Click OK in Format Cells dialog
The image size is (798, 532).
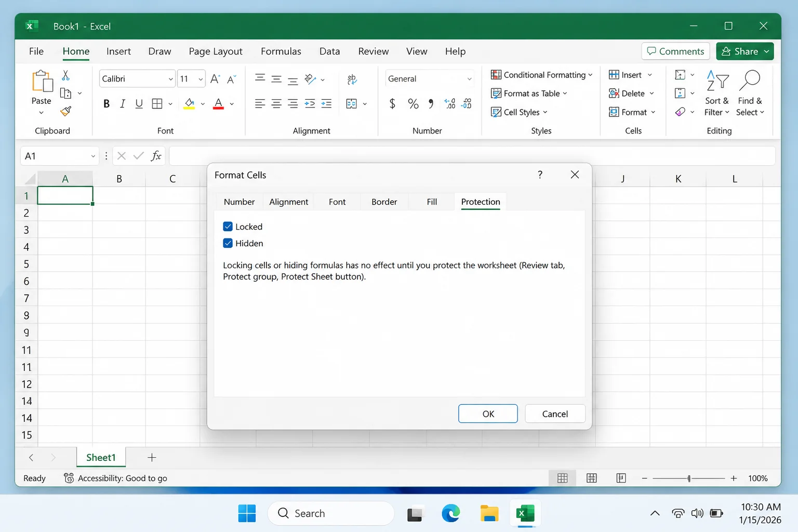pos(488,414)
